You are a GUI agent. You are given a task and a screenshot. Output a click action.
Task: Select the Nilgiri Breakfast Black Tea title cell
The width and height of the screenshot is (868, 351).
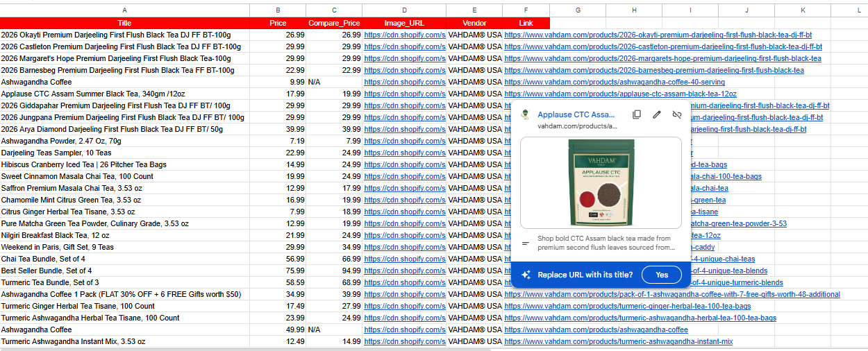coord(124,235)
